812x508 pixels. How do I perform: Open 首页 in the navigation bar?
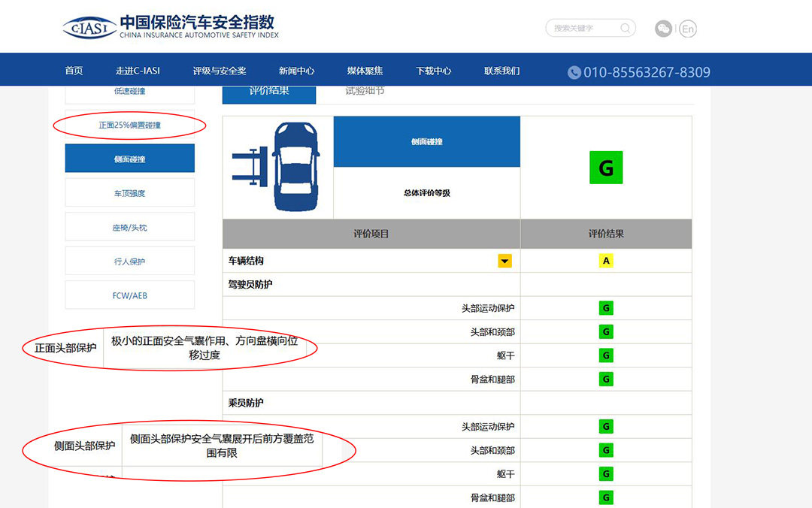click(x=74, y=71)
